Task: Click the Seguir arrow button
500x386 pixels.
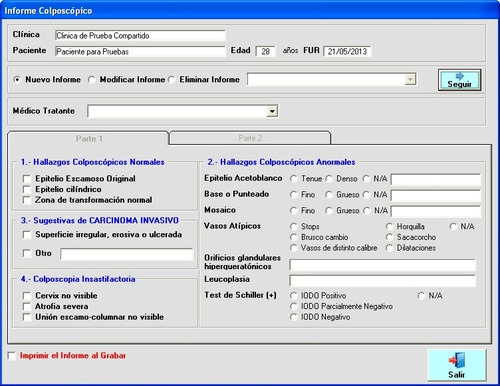Action: tap(459, 80)
